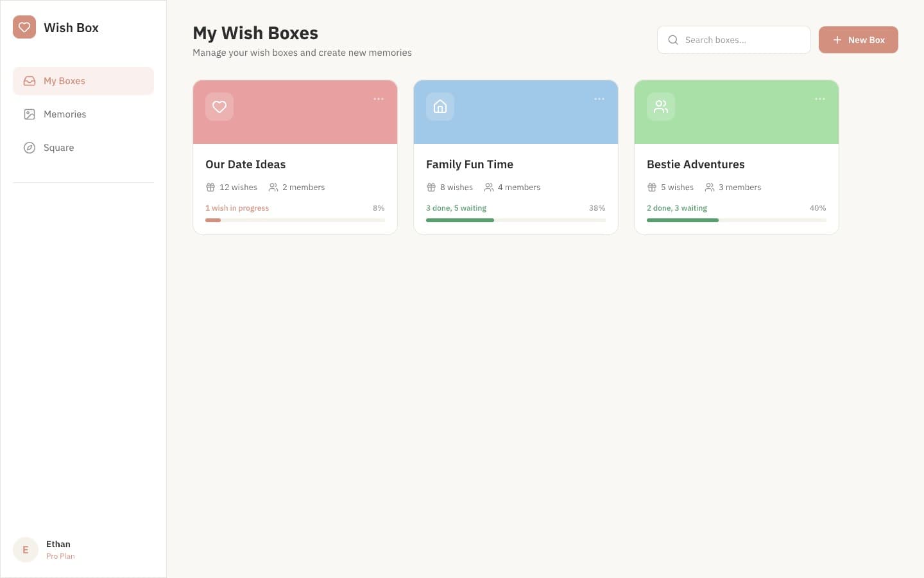
Task: Click the gift icon beside 12 wishes
Action: coord(210,187)
